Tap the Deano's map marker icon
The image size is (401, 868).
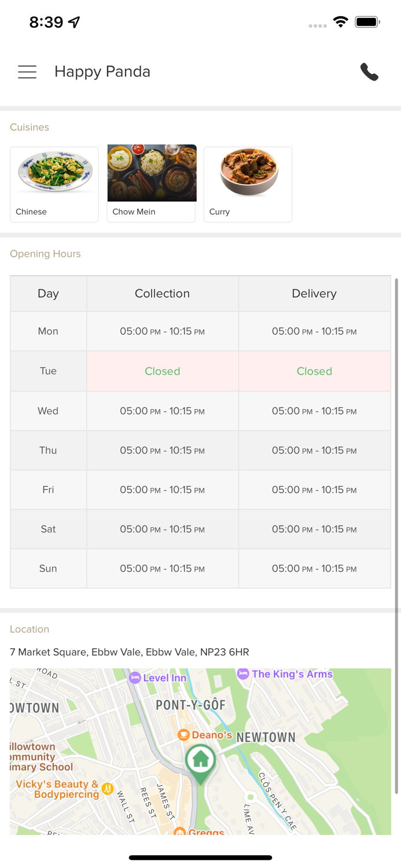point(183,735)
